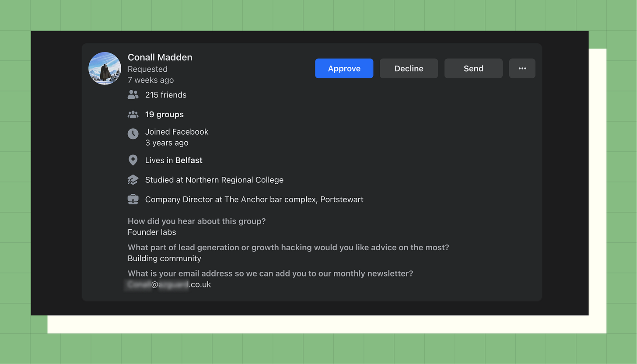This screenshot has height=364, width=637.
Task: Open the Conall Madden profile name link
Action: 160,57
